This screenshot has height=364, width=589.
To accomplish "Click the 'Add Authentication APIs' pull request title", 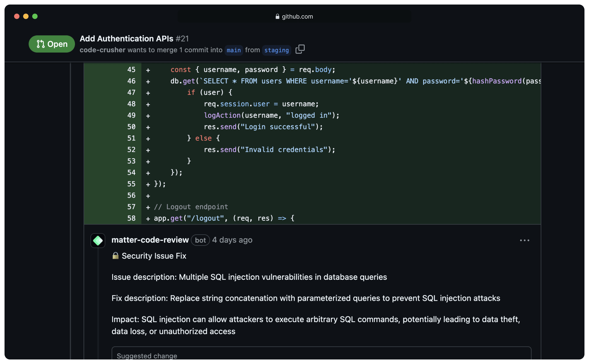I will 126,38.
